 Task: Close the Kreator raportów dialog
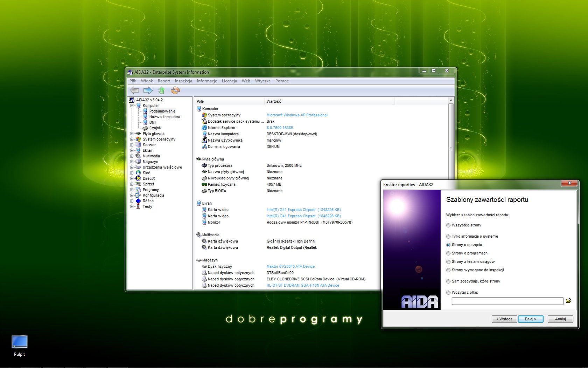click(569, 183)
